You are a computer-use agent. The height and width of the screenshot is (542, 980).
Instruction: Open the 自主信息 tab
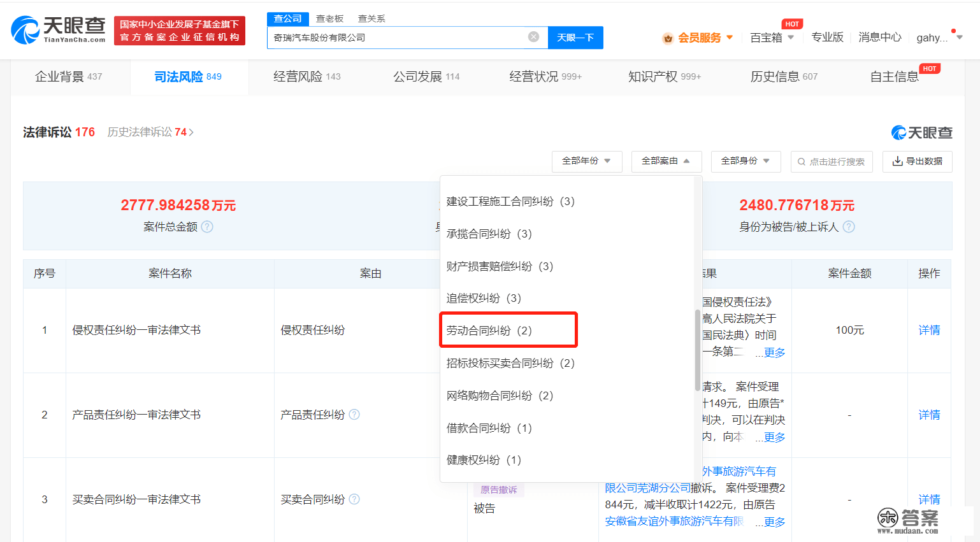coord(895,76)
